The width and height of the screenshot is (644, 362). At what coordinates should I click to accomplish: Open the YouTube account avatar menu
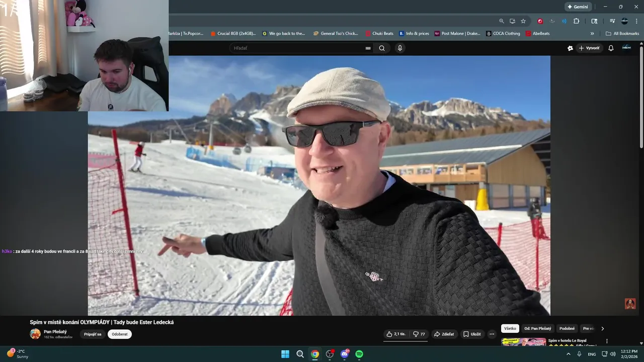[x=626, y=48]
